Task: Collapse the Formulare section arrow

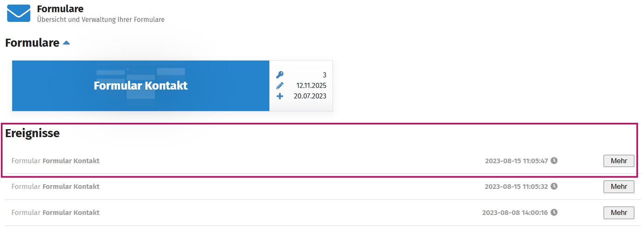Action: point(66,42)
